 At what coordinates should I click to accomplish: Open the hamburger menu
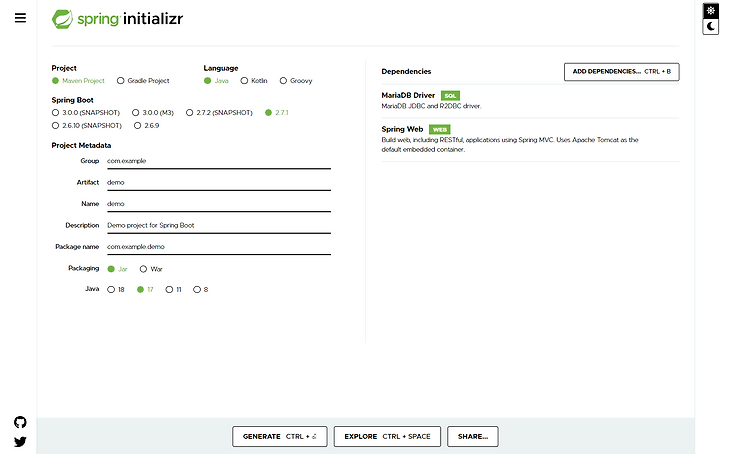20,18
